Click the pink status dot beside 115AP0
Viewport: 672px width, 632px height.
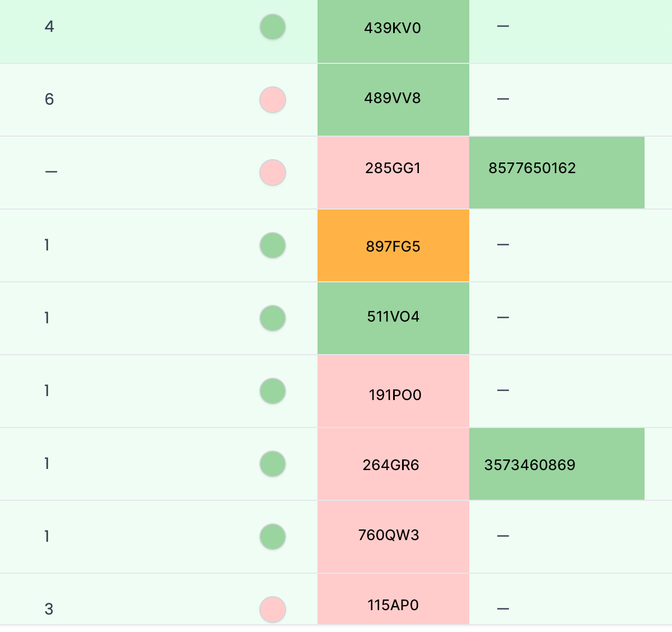tap(273, 610)
